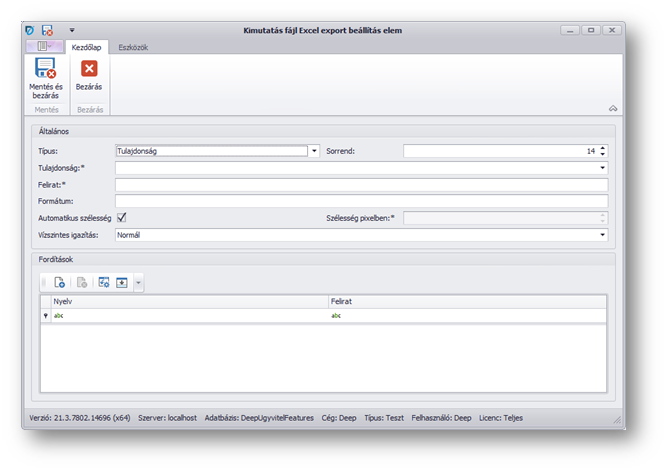This screenshot has width=668, height=472.
Task: Open the quick access toolbar customize arrow
Action: point(72,31)
